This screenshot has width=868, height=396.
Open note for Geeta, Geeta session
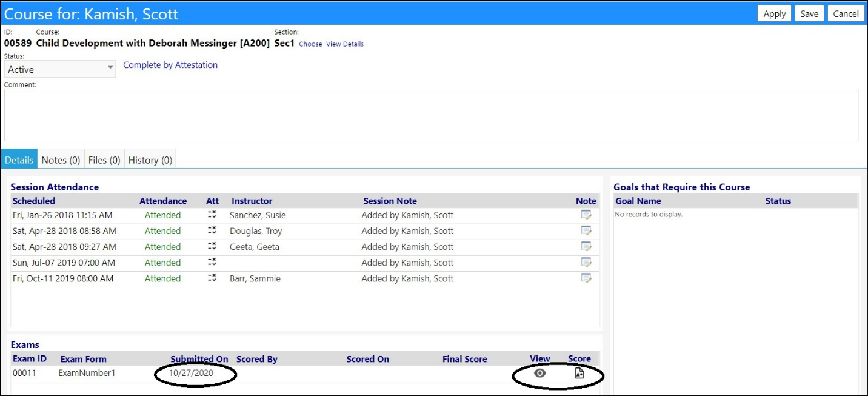586,246
